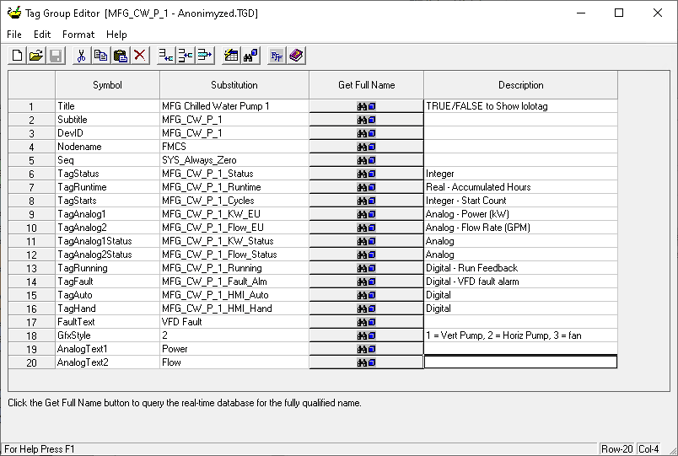Click substitution cell 'MFG Chilled Water Pump 1'

pos(234,106)
